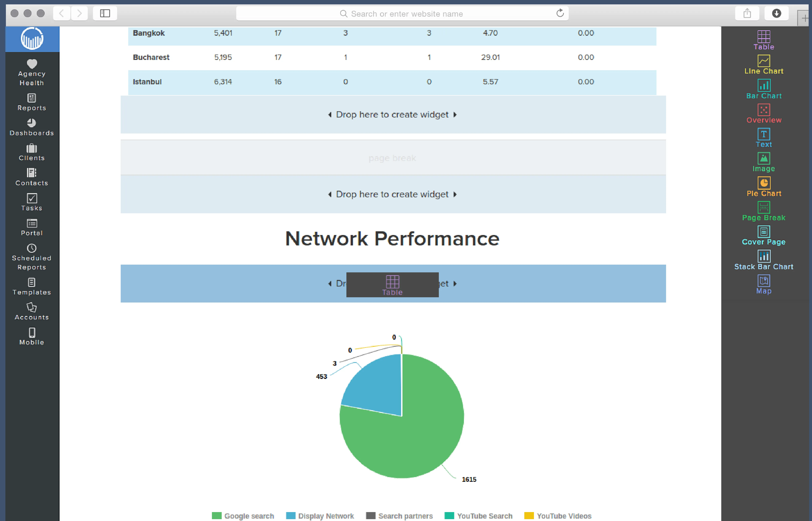This screenshot has height=521, width=812.
Task: Click the Share button in Safari toolbar
Action: tap(747, 13)
